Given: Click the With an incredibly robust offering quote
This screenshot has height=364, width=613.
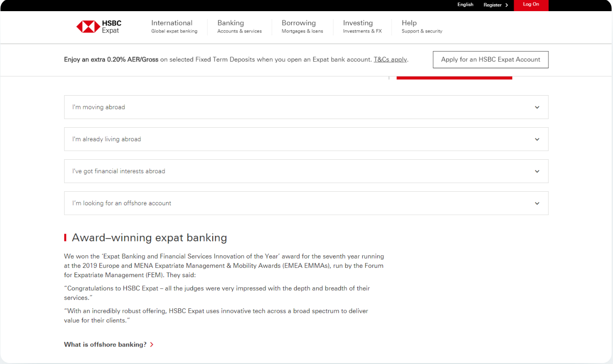Looking at the screenshot, I should click(216, 316).
